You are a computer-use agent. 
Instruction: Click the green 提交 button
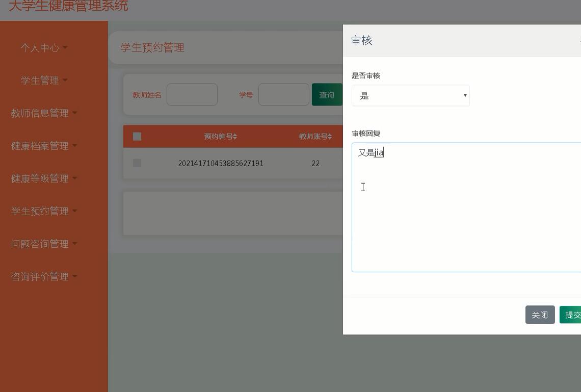(x=571, y=315)
